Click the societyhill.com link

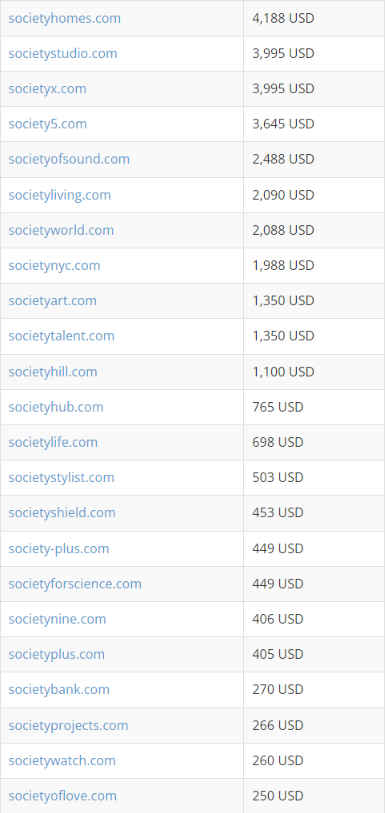(53, 372)
